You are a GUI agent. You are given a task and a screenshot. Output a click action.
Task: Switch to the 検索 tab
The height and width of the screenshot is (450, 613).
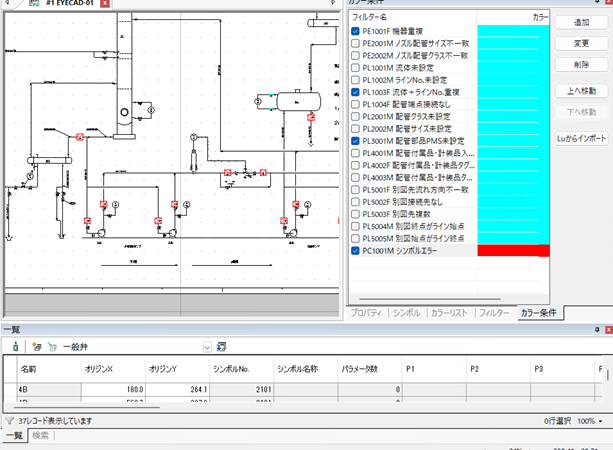(x=41, y=436)
